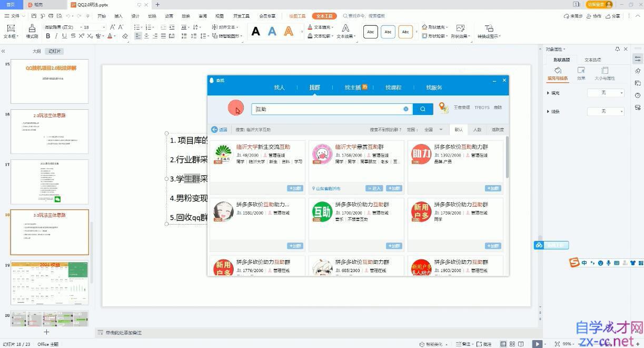Click the eraser clear formatting icon
Viewport: 644px width, 348px height.
[125, 36]
